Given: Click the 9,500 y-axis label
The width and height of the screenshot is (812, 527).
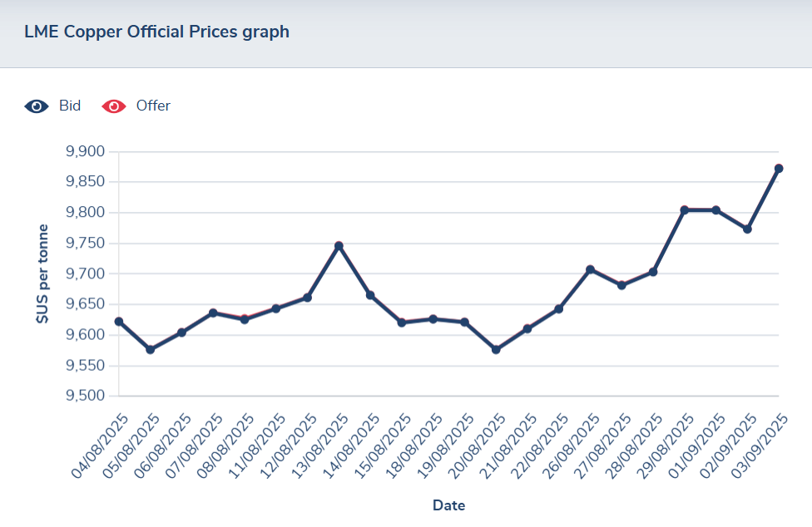Looking at the screenshot, I should (x=84, y=396).
